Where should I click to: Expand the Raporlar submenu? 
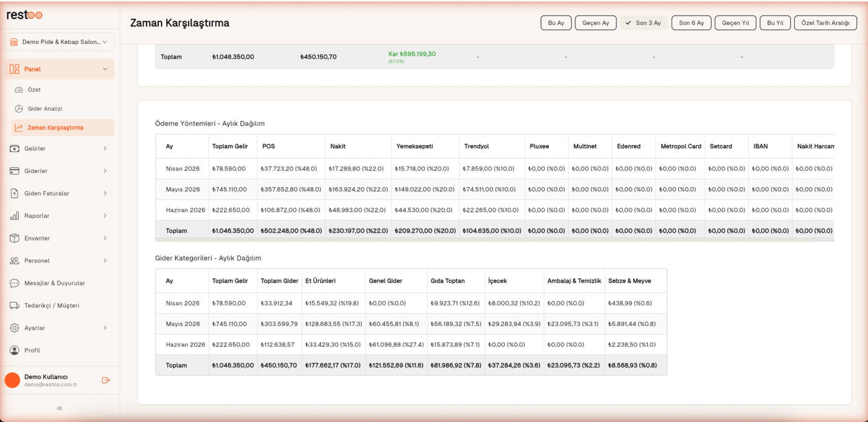click(x=105, y=216)
